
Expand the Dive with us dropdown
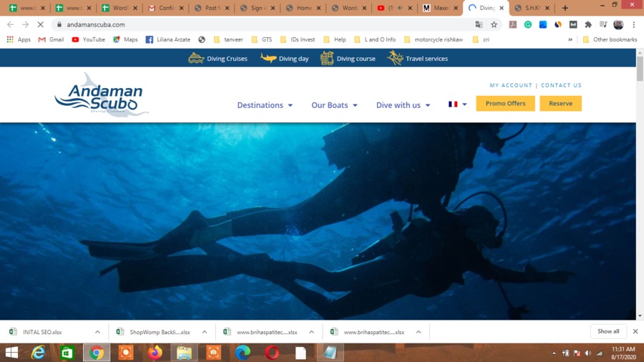pos(403,105)
